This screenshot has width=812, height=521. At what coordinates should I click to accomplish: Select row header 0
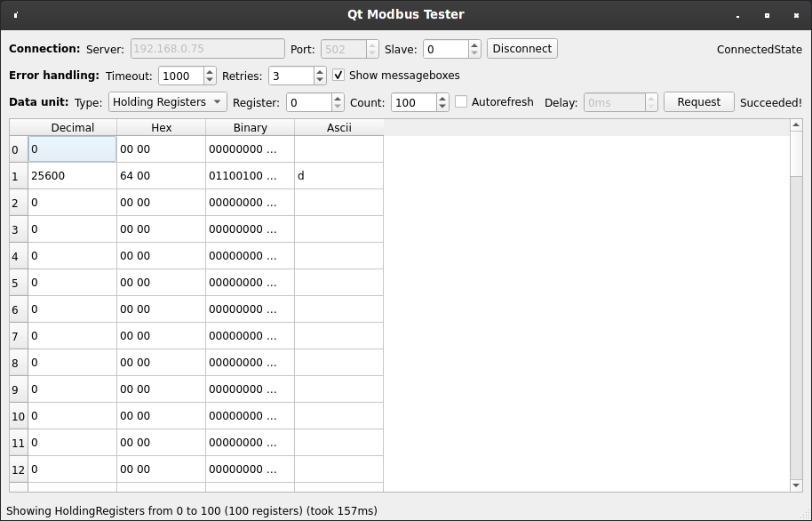click(19, 149)
